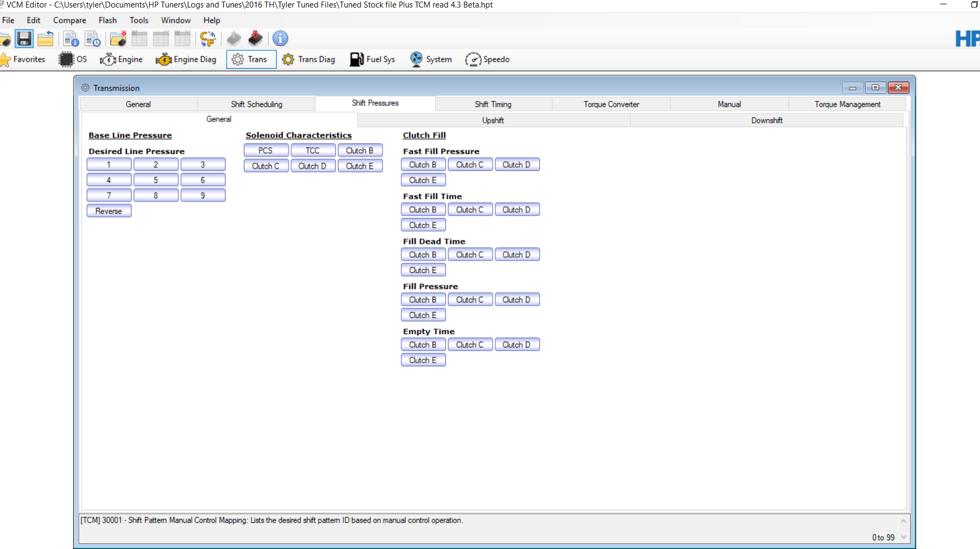Switch to the Shift Scheduling tab
Image resolution: width=980 pixels, height=549 pixels.
point(256,104)
